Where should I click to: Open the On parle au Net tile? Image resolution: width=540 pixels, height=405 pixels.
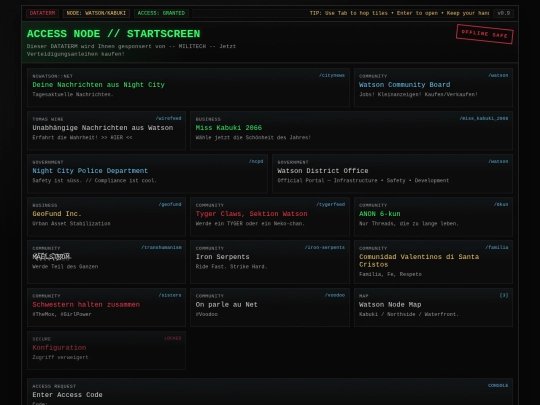(270, 307)
